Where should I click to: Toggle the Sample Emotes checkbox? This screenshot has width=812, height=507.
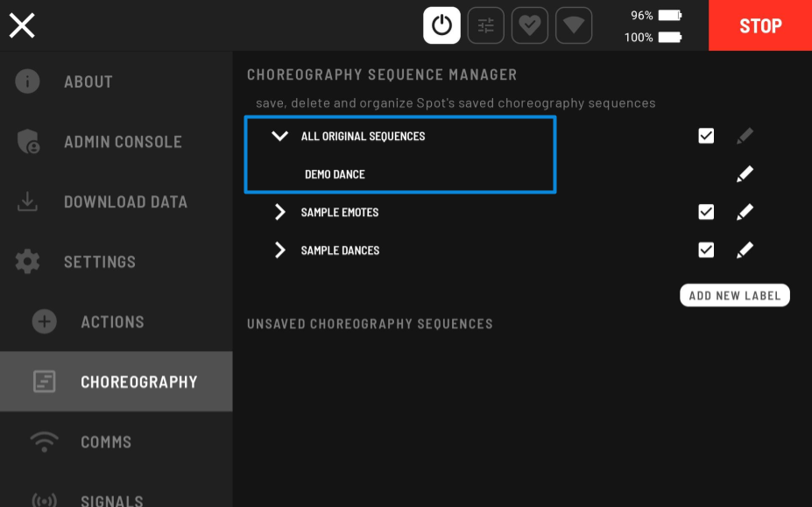click(706, 212)
